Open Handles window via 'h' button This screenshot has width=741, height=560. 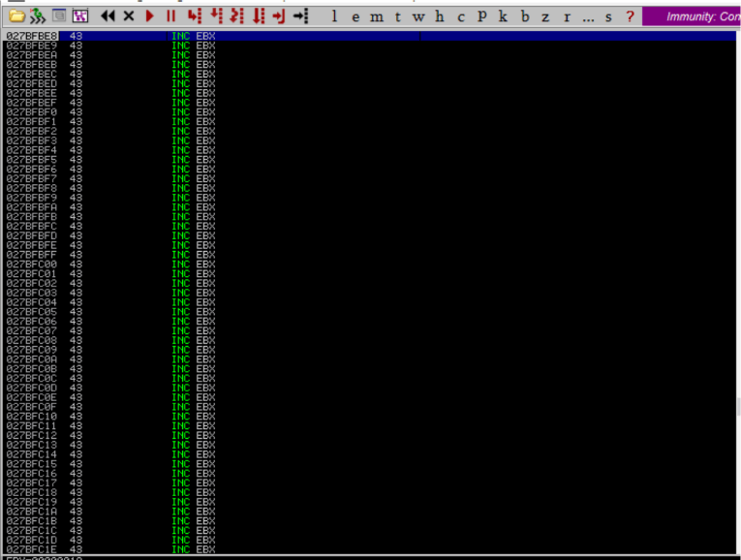[x=440, y=17]
